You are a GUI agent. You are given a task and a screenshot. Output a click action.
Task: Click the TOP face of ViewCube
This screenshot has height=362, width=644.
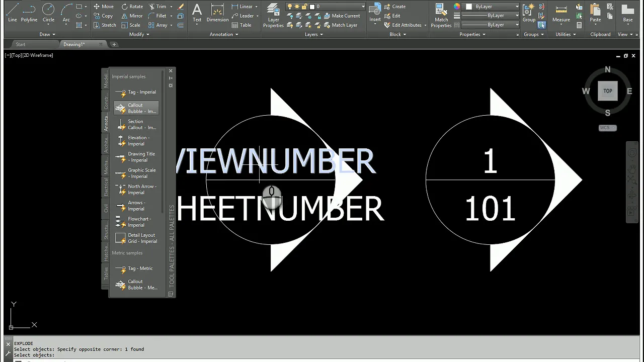click(608, 91)
